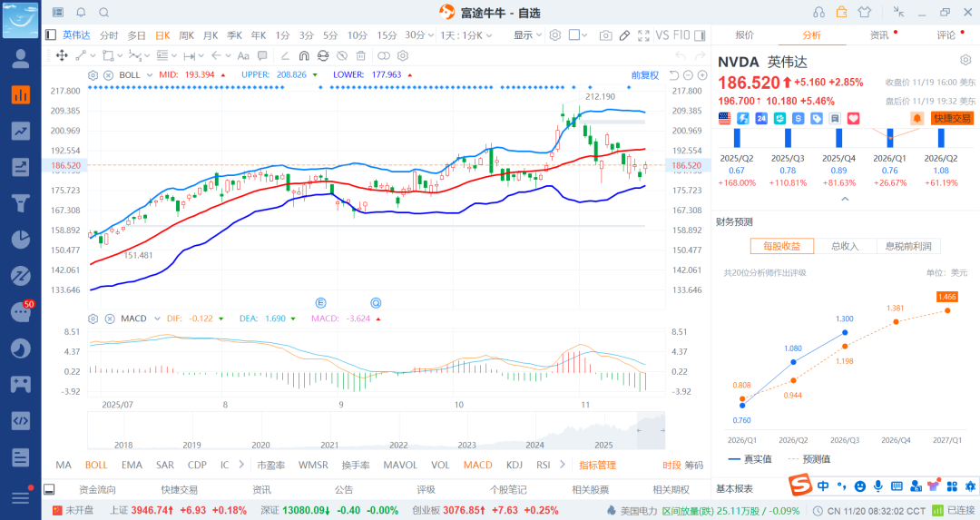980x520 pixels.
Task: Select the 总收入 forecast option
Action: (845, 246)
